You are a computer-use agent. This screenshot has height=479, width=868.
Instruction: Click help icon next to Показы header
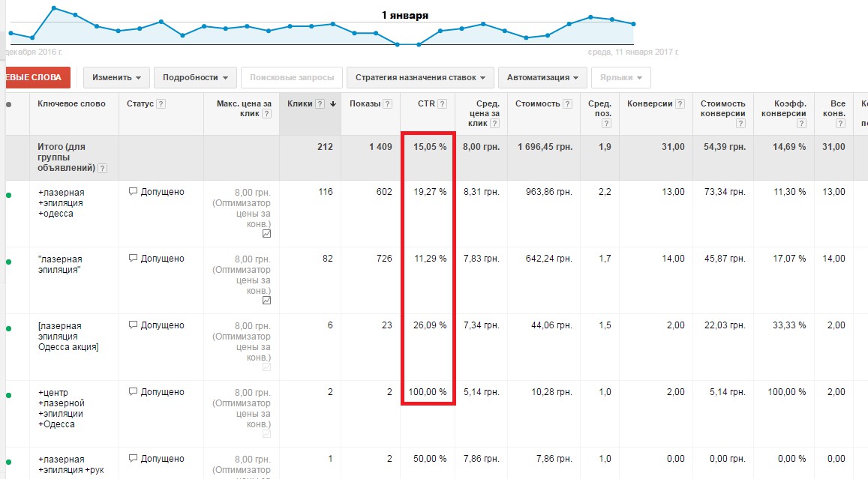click(x=388, y=104)
